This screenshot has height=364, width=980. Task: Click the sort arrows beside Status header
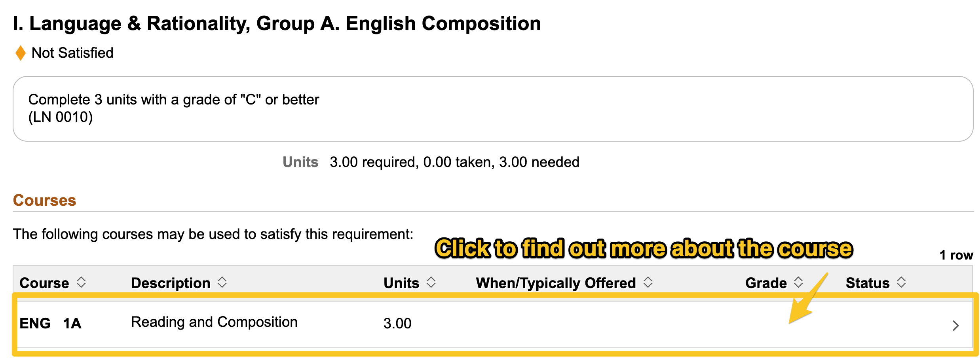click(x=901, y=282)
